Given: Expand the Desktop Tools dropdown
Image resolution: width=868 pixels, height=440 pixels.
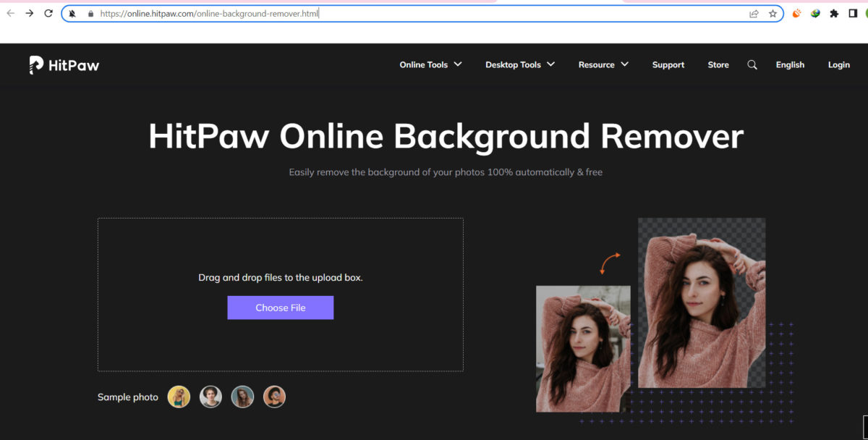Looking at the screenshot, I should [x=520, y=65].
